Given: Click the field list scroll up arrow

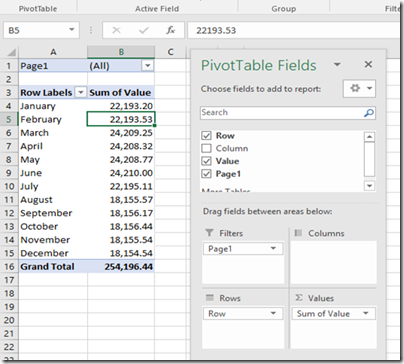Looking at the screenshot, I should tap(369, 137).
